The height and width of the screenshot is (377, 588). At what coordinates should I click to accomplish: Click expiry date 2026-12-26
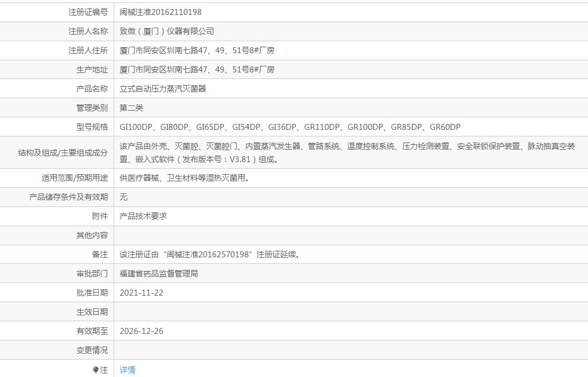pos(141,331)
